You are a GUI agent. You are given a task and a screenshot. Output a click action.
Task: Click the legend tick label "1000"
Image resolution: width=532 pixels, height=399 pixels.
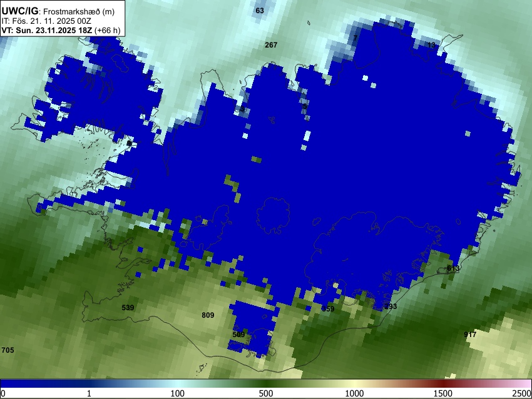(x=354, y=393)
